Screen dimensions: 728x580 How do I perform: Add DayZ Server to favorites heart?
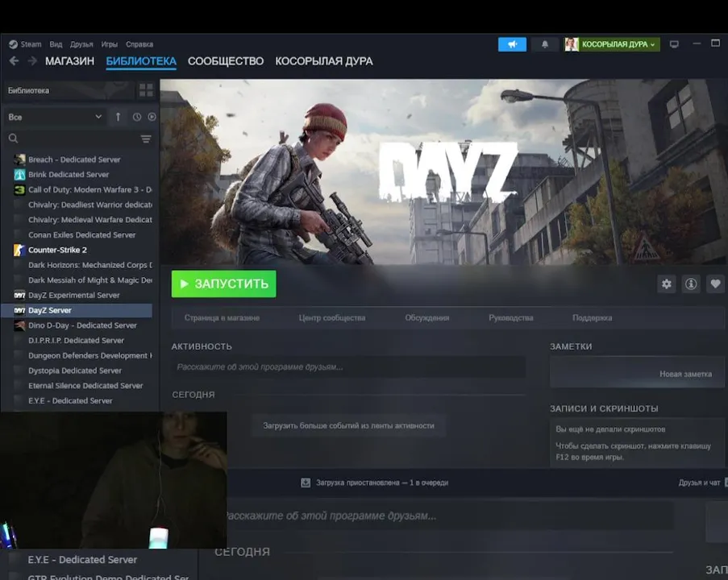coord(715,284)
